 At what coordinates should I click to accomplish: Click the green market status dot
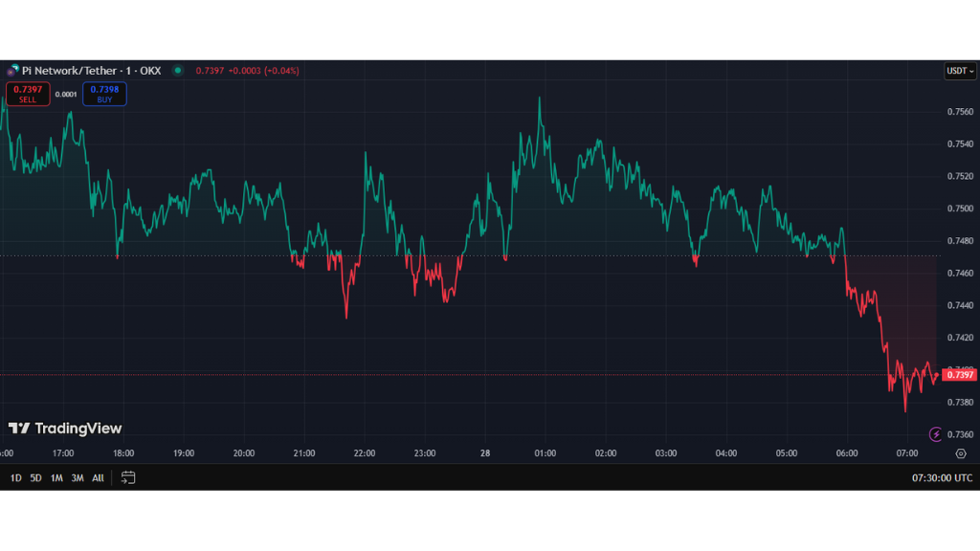click(x=178, y=70)
